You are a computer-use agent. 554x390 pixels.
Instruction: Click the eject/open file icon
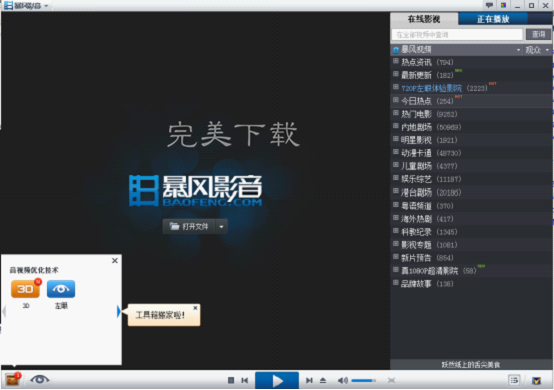pyautogui.click(x=323, y=380)
